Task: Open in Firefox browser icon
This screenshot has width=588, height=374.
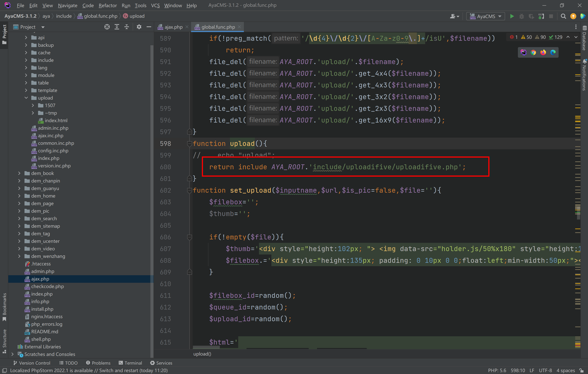Action: 543,52
